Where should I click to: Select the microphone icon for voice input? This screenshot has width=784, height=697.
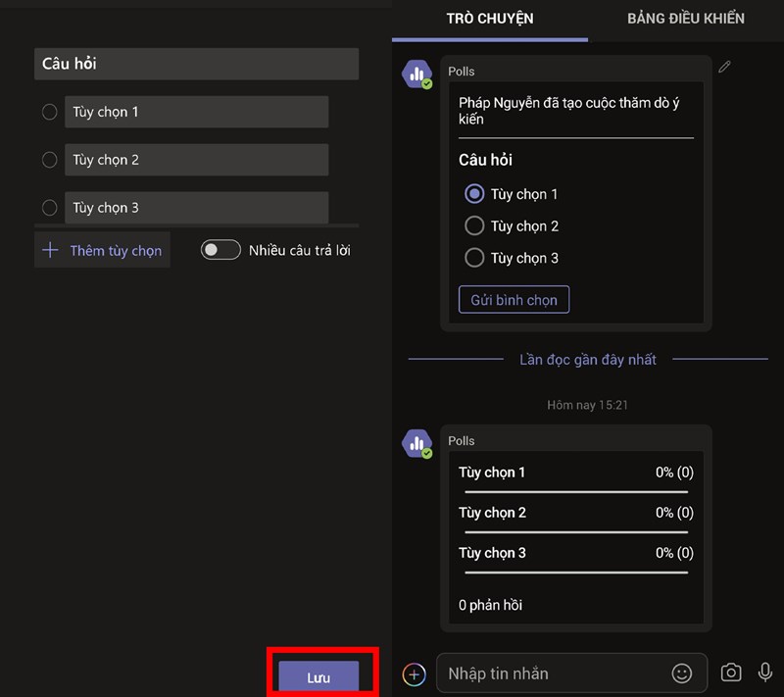[x=763, y=672]
